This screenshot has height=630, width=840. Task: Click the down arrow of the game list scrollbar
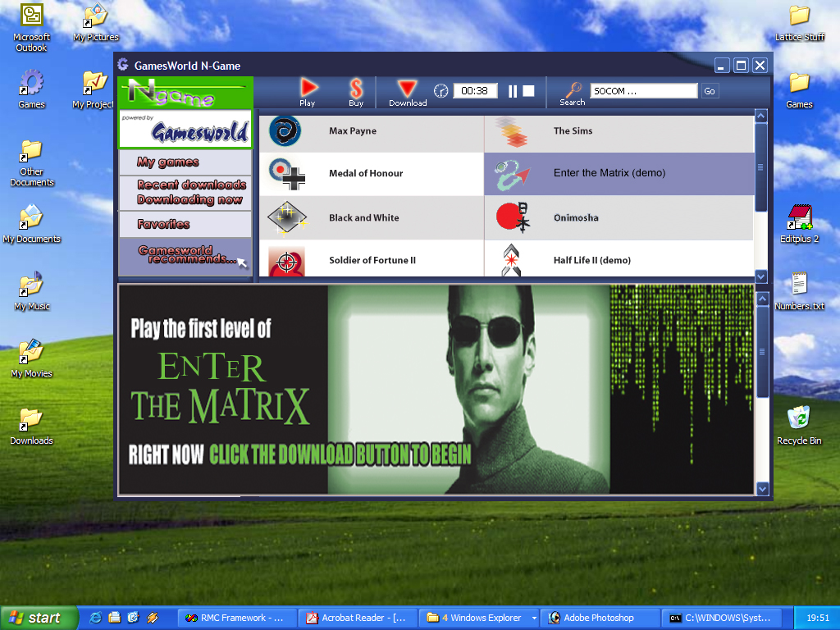click(760, 276)
